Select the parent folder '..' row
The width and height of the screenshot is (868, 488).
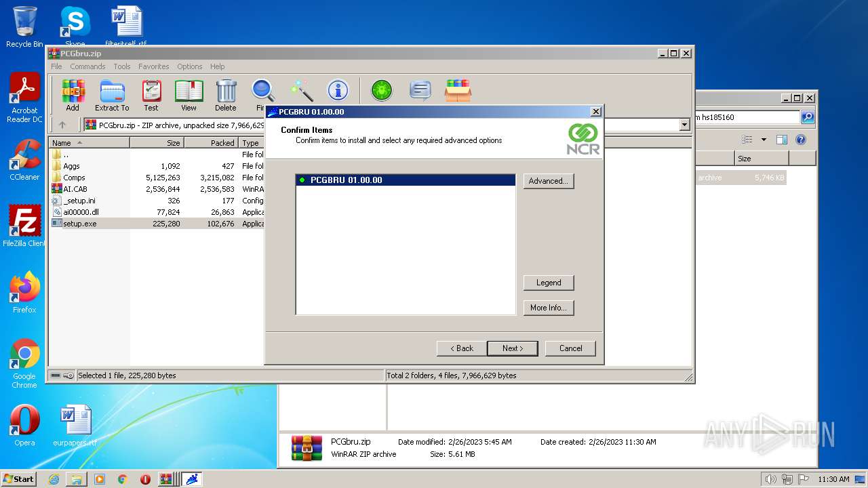(157, 155)
